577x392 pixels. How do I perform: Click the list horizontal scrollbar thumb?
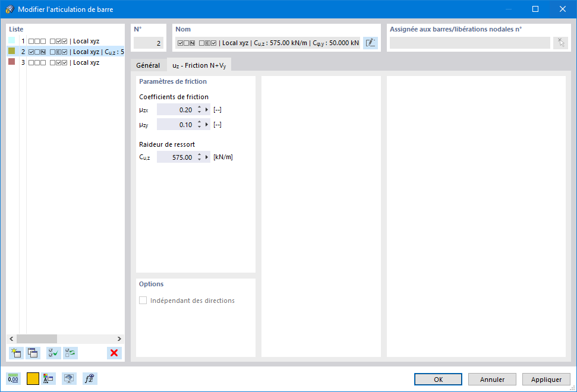click(37, 339)
